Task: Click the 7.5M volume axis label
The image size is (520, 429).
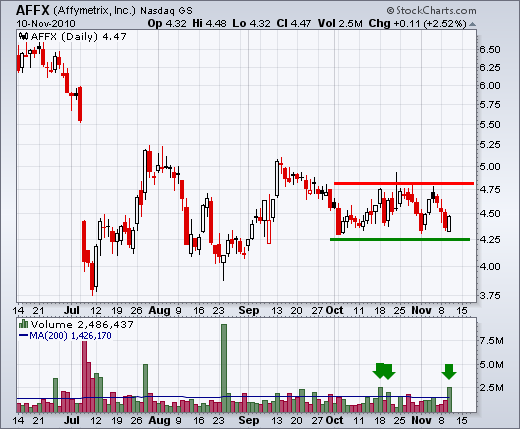Action: [x=492, y=341]
